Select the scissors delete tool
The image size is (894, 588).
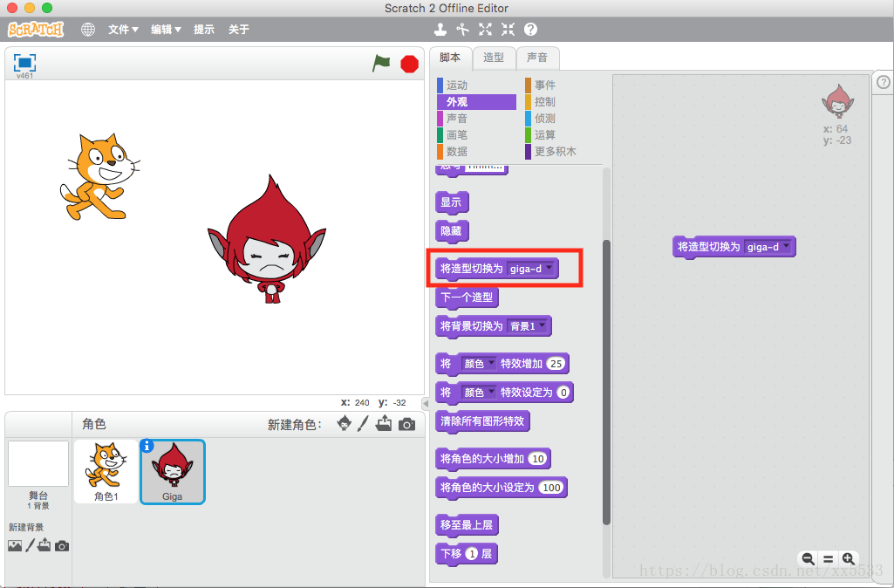click(x=462, y=29)
